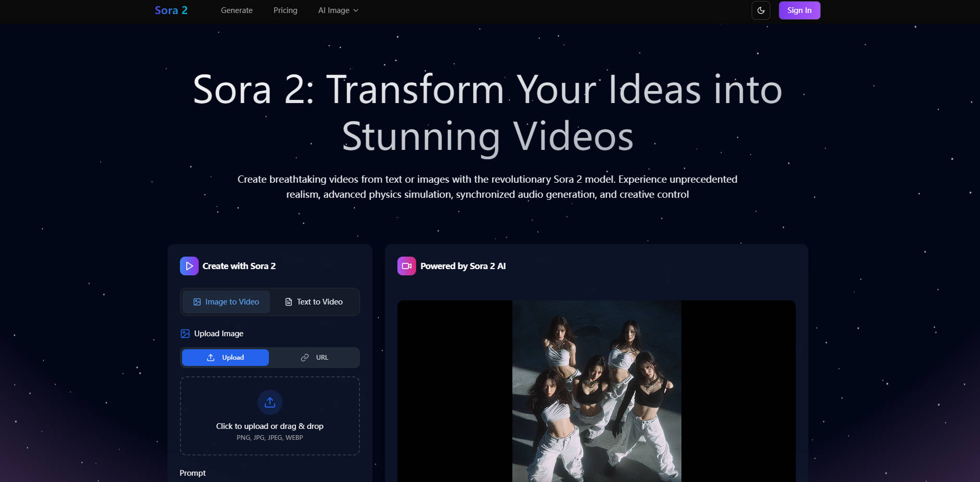Click the drag & drop upload area

(x=269, y=426)
